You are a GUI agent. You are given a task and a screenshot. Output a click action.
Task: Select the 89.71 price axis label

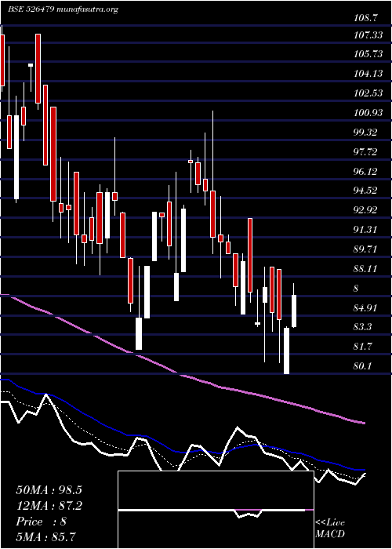click(x=366, y=249)
